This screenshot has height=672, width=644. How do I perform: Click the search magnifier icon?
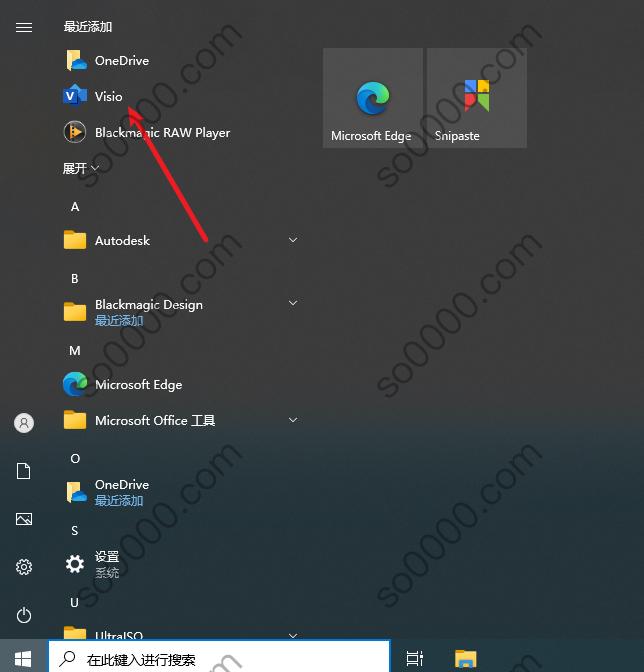(67, 658)
